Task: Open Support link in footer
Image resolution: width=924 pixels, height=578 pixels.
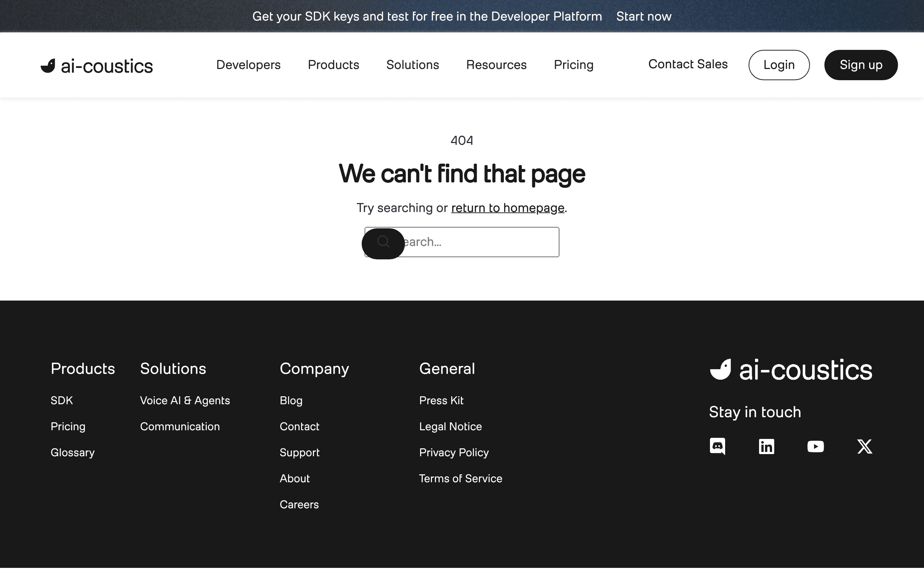Action: click(299, 453)
